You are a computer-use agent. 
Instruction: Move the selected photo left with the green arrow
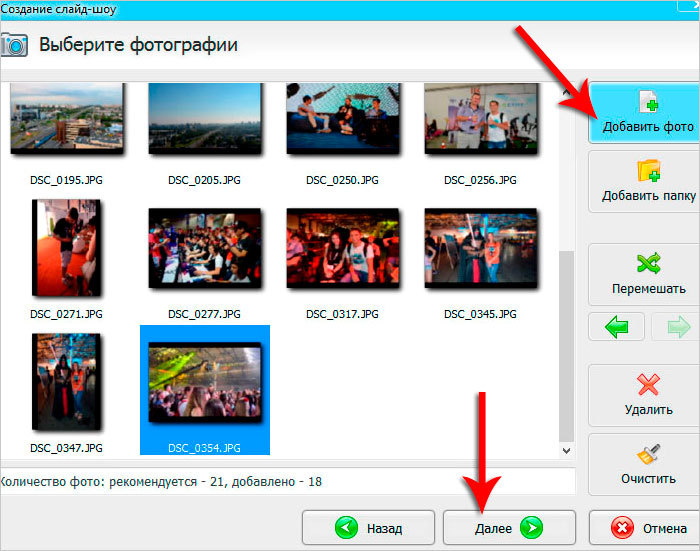[x=617, y=327]
